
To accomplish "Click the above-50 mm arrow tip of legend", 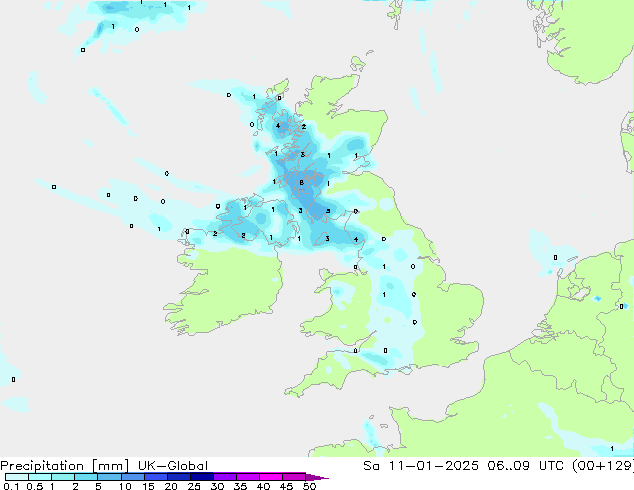I will coord(317,477).
